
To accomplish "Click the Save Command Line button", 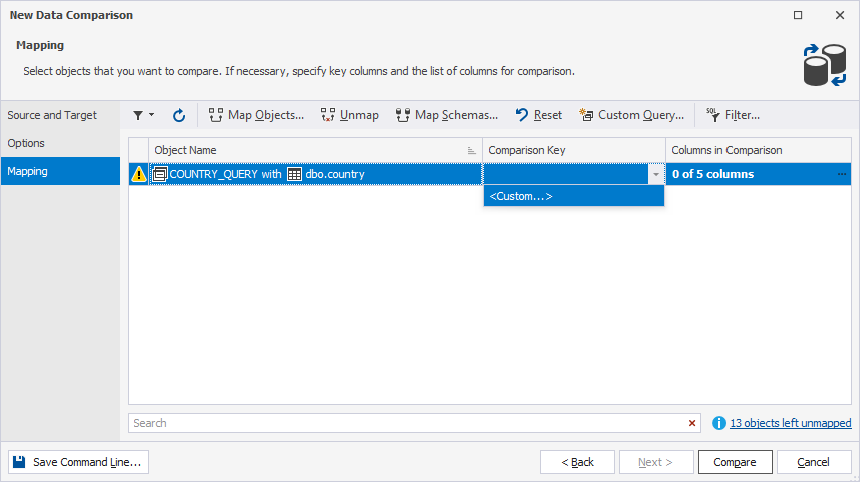I will [78, 462].
